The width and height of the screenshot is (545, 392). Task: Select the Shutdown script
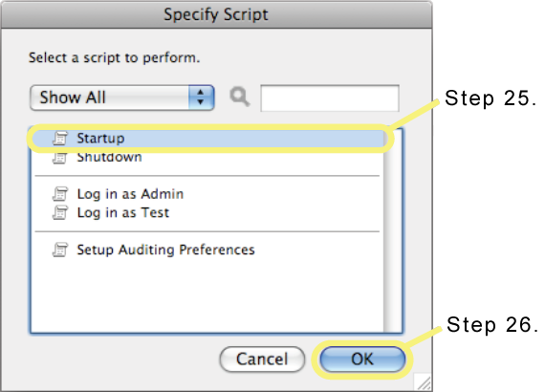click(207, 158)
